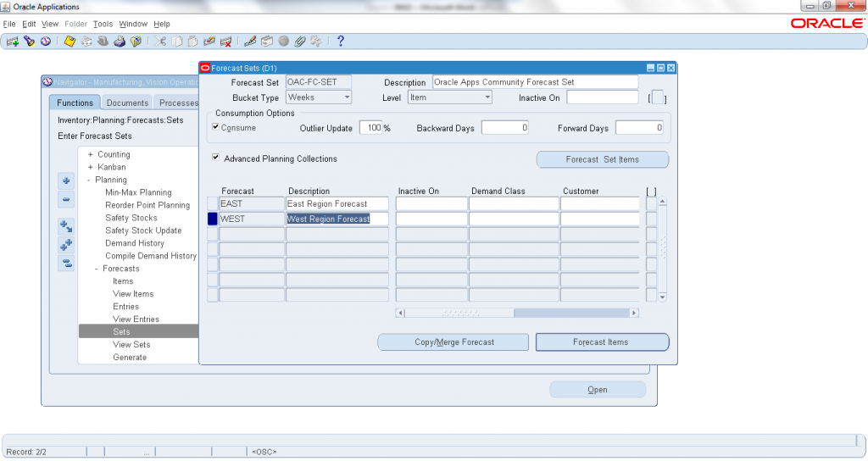The height and width of the screenshot is (461, 868).
Task: Toggle the Consume checkbox
Action: [216, 127]
